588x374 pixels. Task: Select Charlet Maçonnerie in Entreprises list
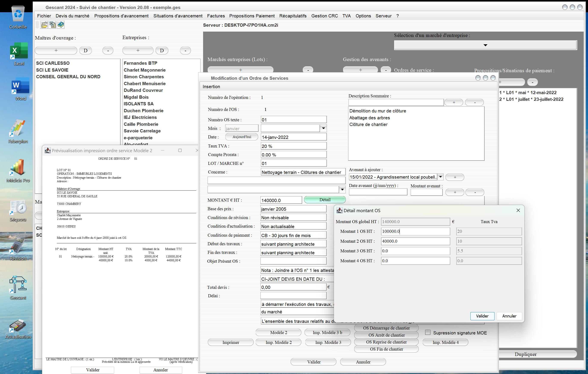145,70
